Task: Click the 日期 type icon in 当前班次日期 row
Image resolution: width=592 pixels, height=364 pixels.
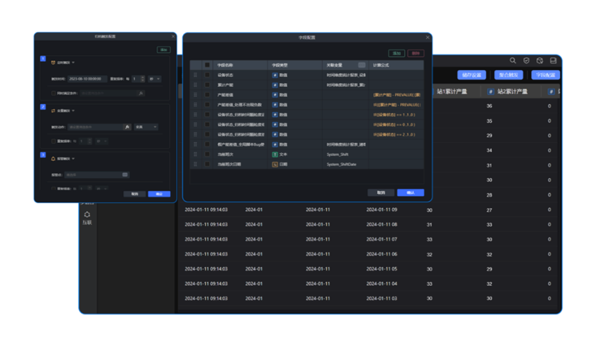Action: [x=275, y=164]
